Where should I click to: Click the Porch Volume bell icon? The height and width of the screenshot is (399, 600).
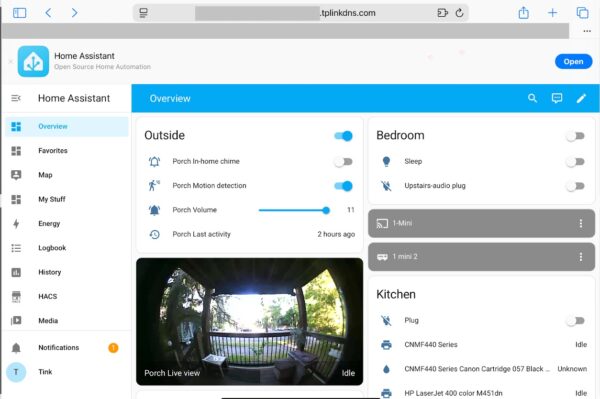click(x=154, y=210)
